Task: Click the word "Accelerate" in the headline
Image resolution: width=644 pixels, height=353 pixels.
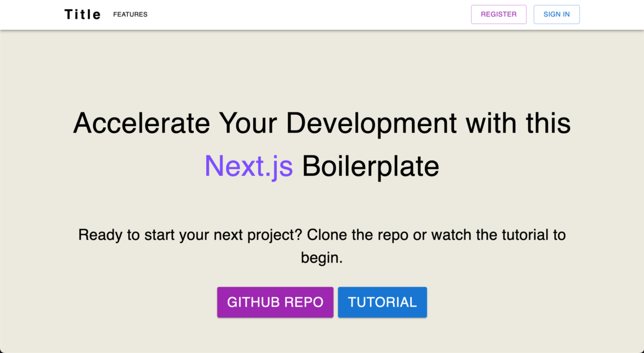Action: [x=141, y=123]
